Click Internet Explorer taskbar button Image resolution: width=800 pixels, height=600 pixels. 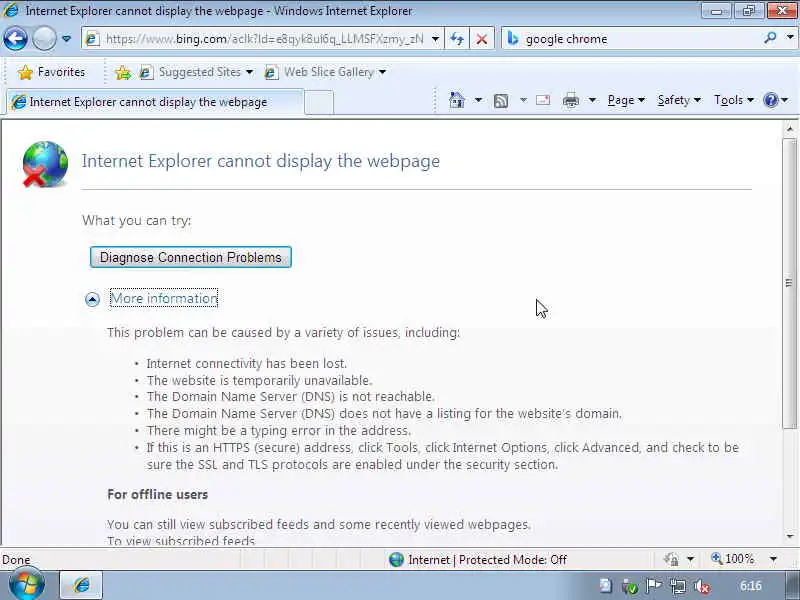click(82, 585)
